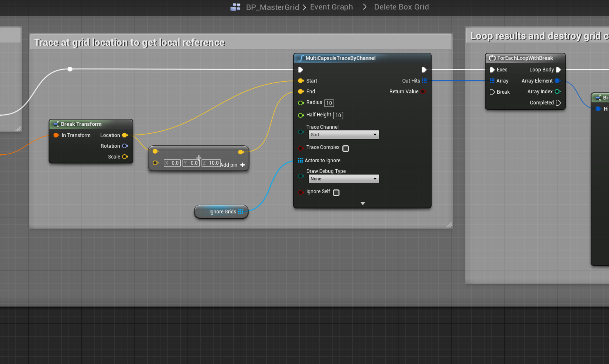Click the Actors to Ignore array pin

(x=300, y=160)
